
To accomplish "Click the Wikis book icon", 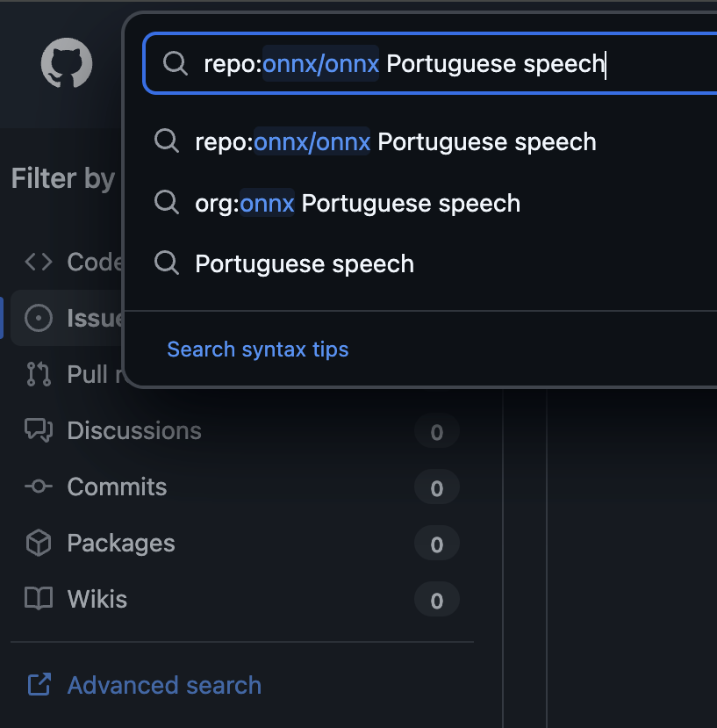I will pyautogui.click(x=39, y=600).
